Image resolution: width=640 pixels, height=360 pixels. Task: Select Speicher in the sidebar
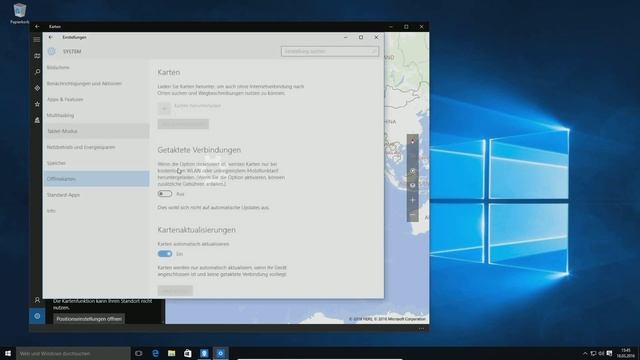96,163
